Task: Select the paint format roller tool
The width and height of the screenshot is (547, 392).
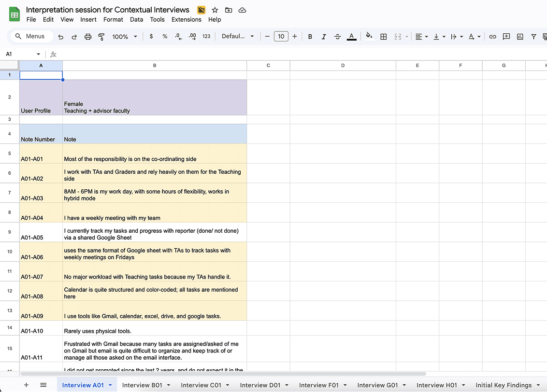Action: 101,37
